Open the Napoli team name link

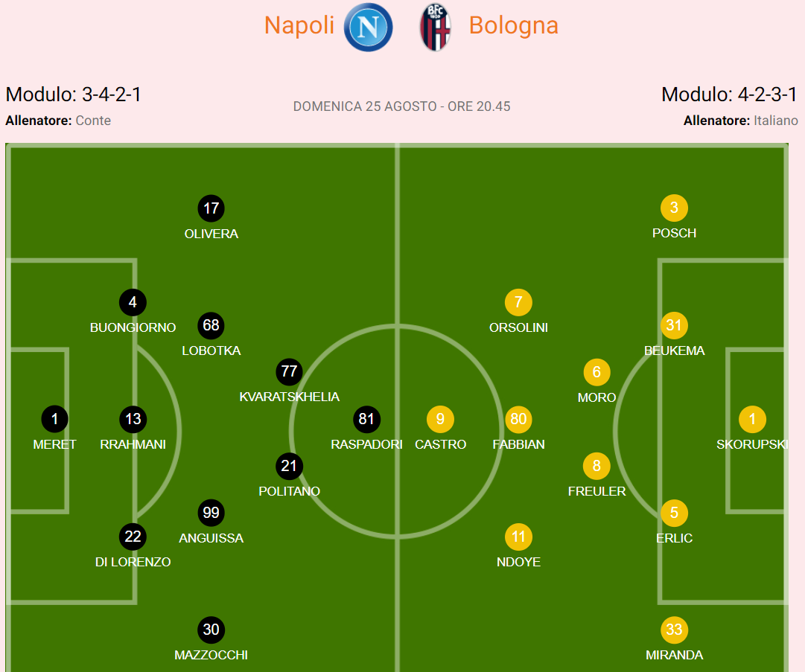coord(299,25)
